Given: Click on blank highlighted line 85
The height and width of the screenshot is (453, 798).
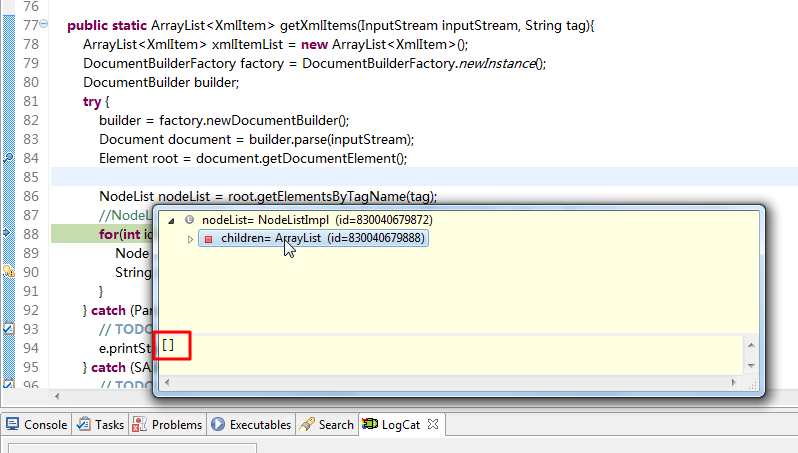Looking at the screenshot, I should point(424,177).
